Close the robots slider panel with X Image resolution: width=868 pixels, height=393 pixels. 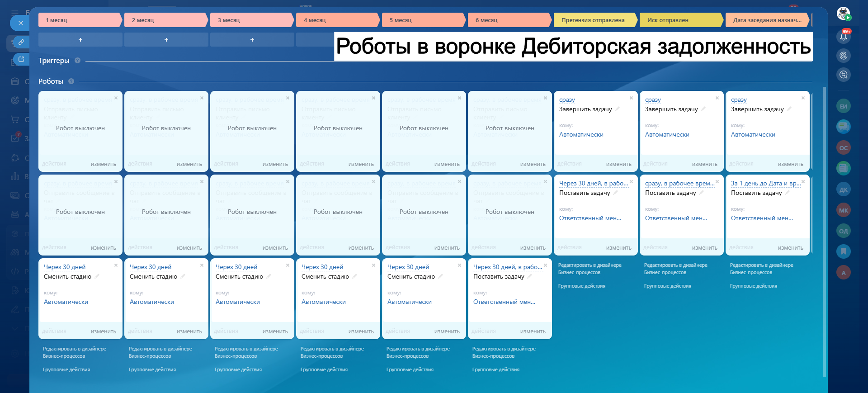(20, 23)
